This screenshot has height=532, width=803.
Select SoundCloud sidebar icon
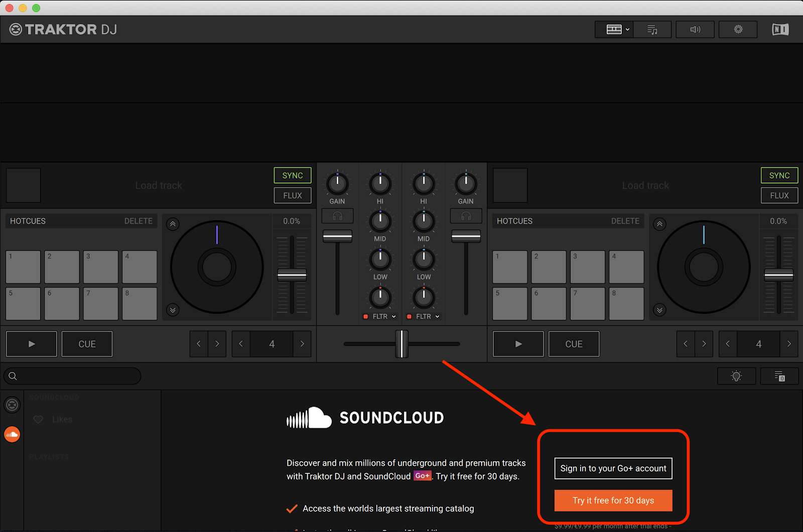coord(12,434)
